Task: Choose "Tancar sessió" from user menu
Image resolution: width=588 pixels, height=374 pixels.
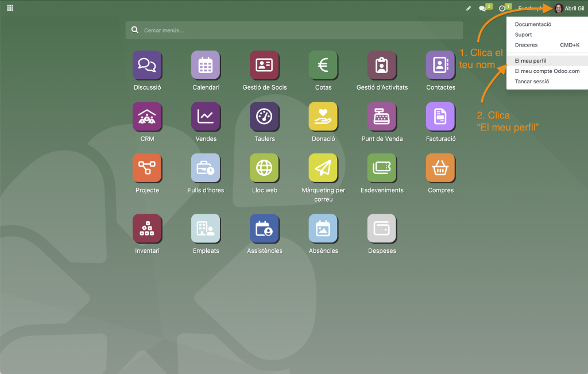Action: (x=532, y=82)
